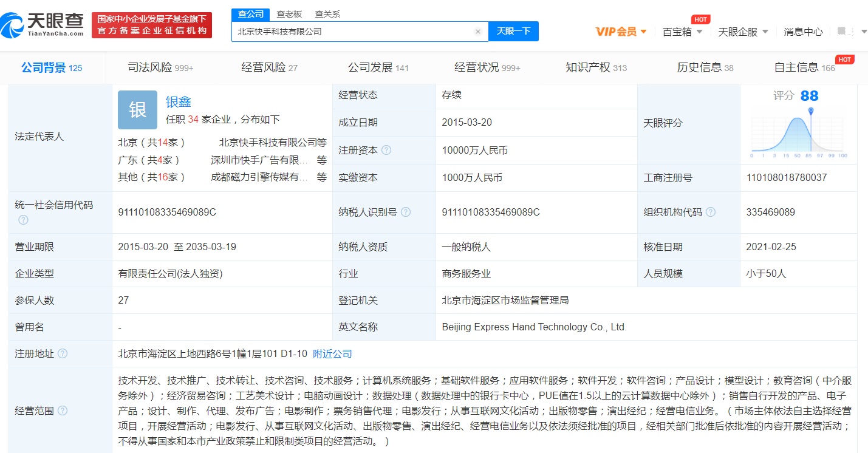Click the registered address 北京市海淀区上地西路6号
Viewport: 868px width, 453px height.
213,353
